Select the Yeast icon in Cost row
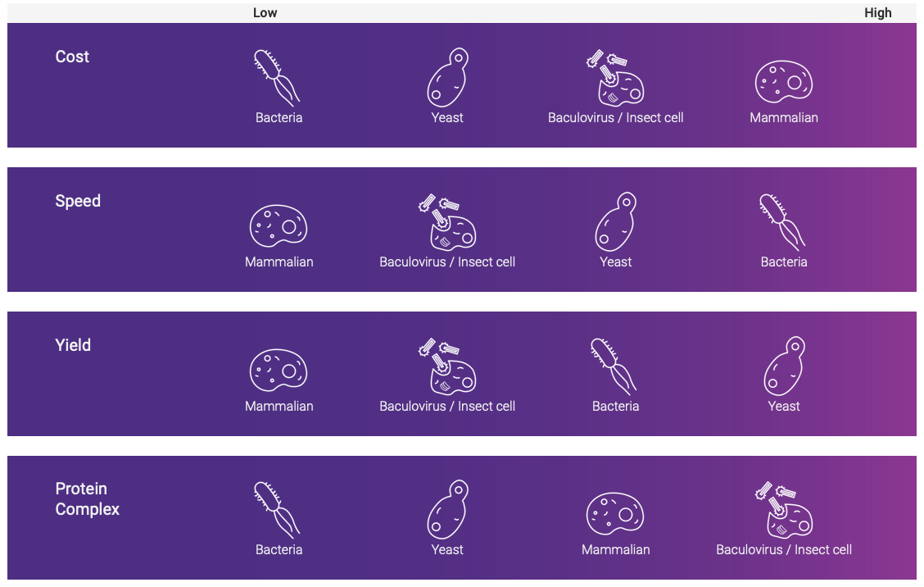Viewport: 924px width, 587px height. (x=447, y=78)
